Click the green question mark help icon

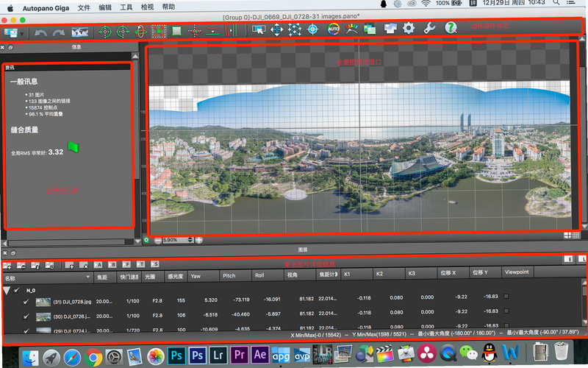[451, 27]
